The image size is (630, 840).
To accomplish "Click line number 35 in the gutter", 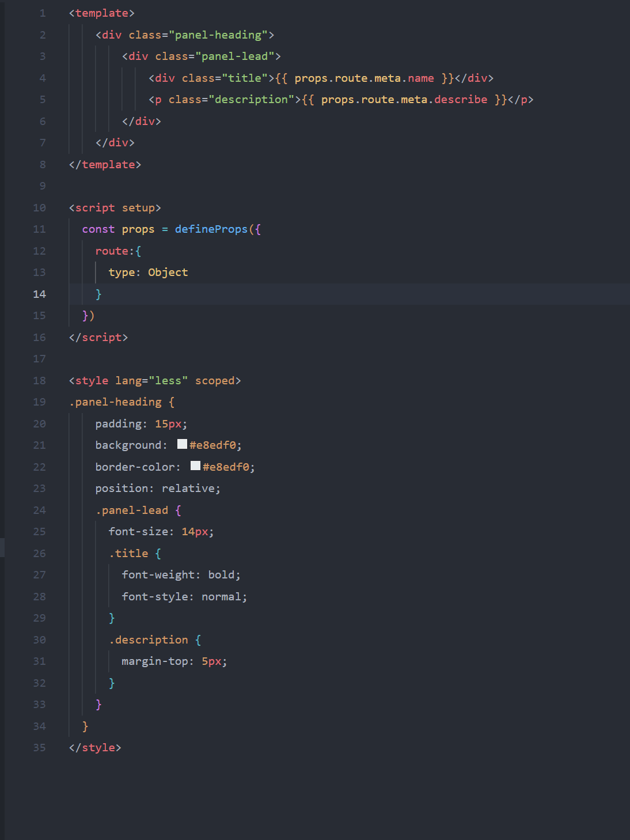I will 39,747.
